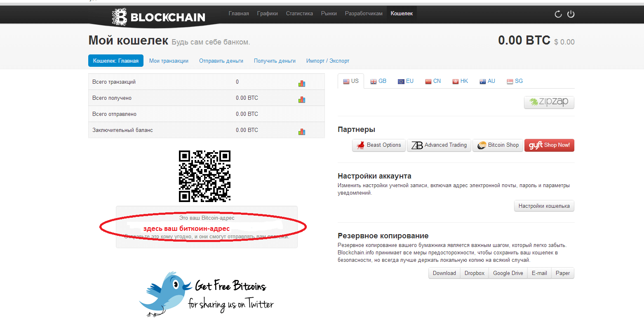Back up the wallet to Dropbox
Image resolution: width=644 pixels, height=322 pixels.
pos(474,273)
